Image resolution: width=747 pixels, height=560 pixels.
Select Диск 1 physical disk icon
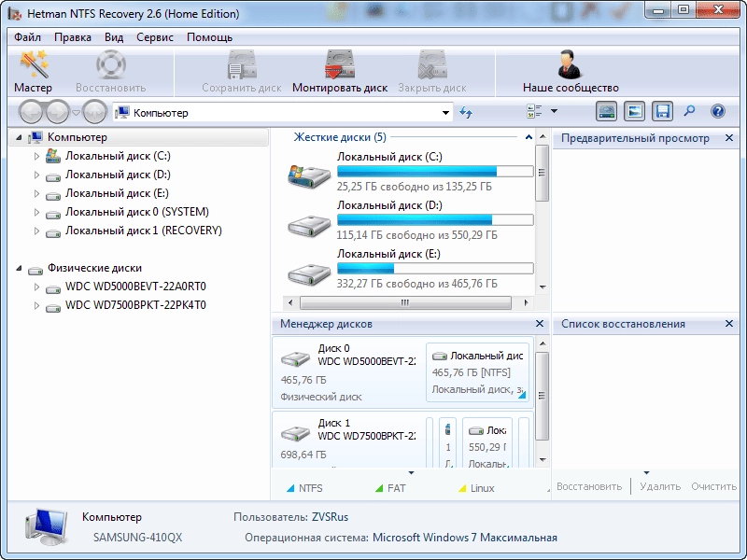point(295,433)
